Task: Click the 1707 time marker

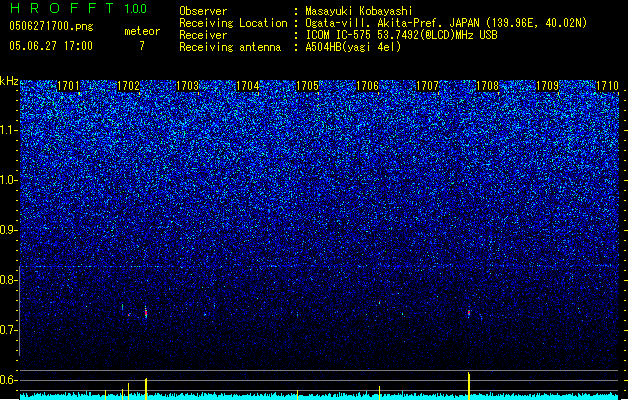Action: click(x=428, y=86)
